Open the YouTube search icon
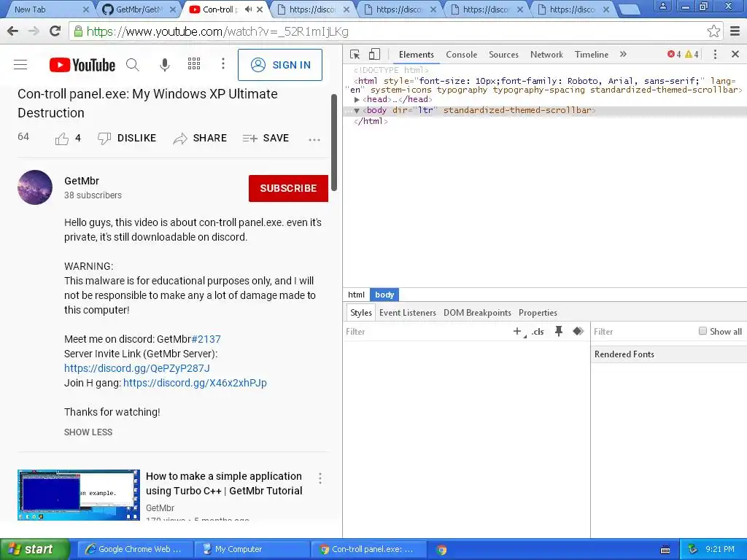This screenshot has height=560, width=747. [133, 65]
